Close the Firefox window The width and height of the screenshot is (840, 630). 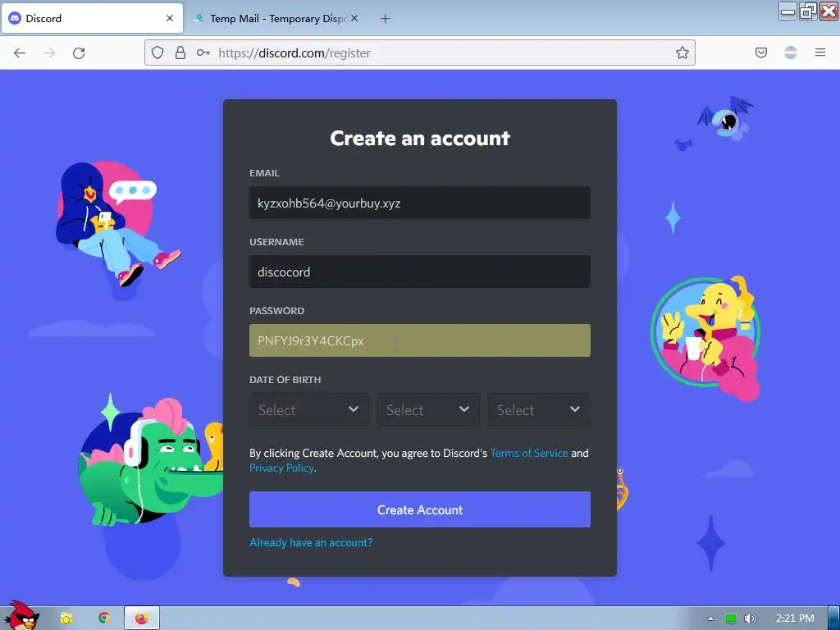tap(829, 11)
